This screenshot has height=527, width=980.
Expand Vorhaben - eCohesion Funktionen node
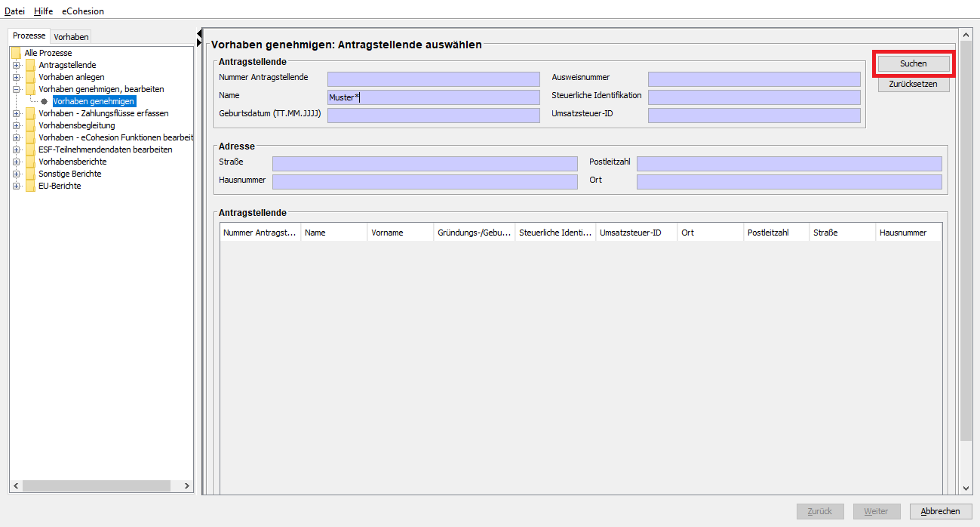(17, 137)
